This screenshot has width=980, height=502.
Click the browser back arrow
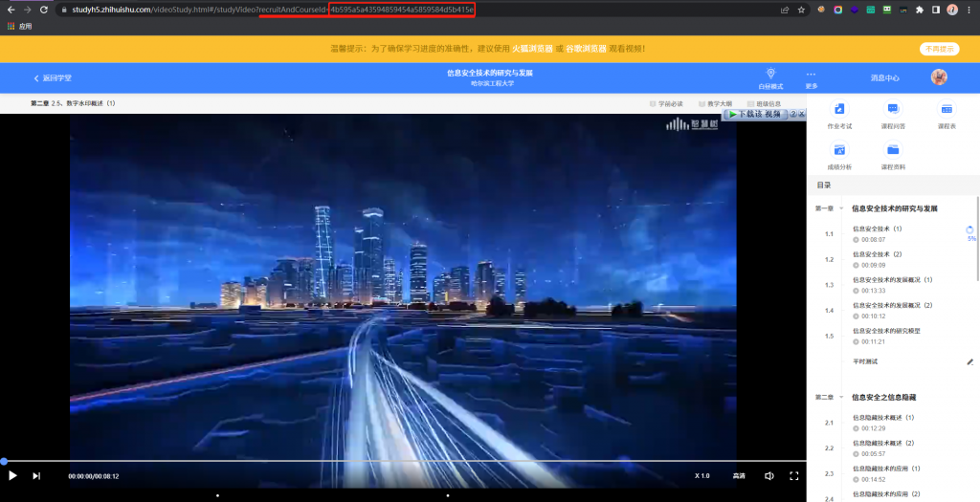(x=11, y=10)
